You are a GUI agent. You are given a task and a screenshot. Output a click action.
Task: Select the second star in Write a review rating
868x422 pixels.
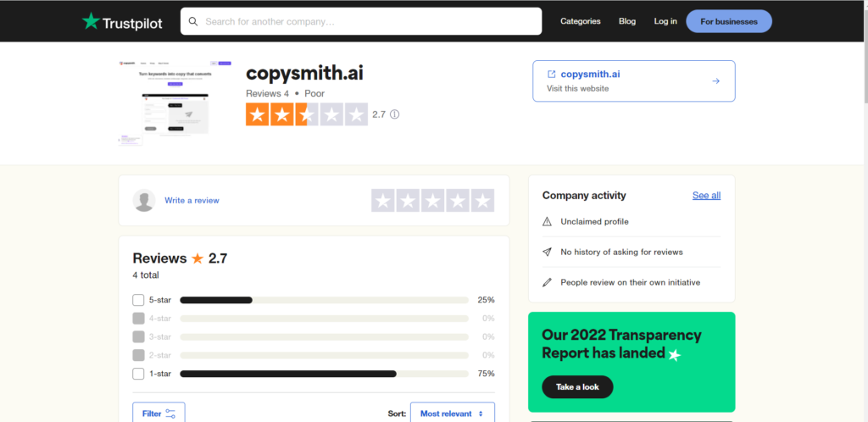pyautogui.click(x=408, y=201)
